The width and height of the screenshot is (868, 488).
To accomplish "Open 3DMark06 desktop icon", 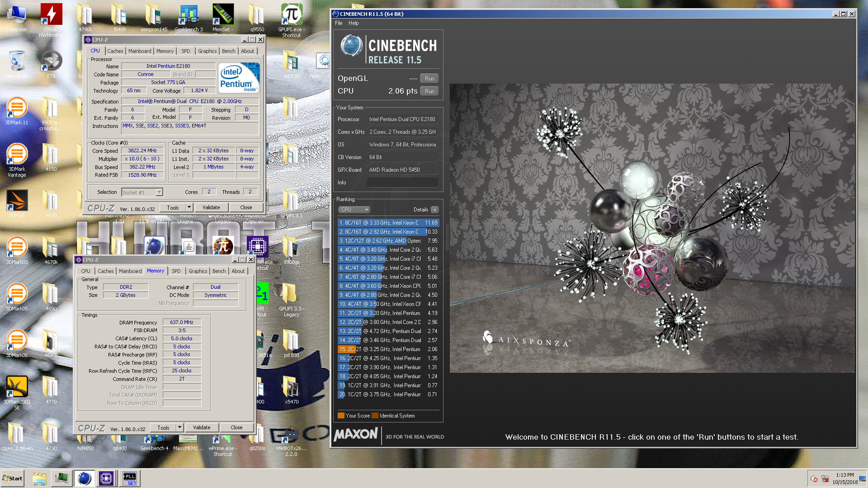I will [x=17, y=343].
